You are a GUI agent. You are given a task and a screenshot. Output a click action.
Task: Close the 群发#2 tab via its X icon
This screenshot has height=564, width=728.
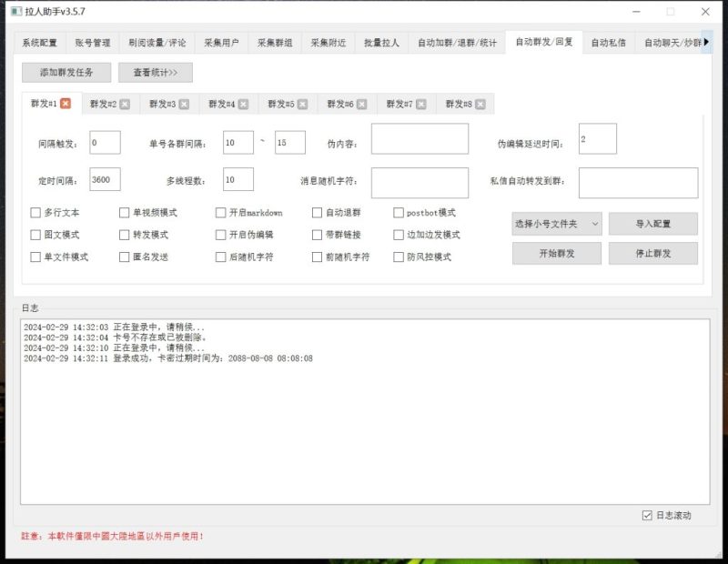[x=123, y=104]
